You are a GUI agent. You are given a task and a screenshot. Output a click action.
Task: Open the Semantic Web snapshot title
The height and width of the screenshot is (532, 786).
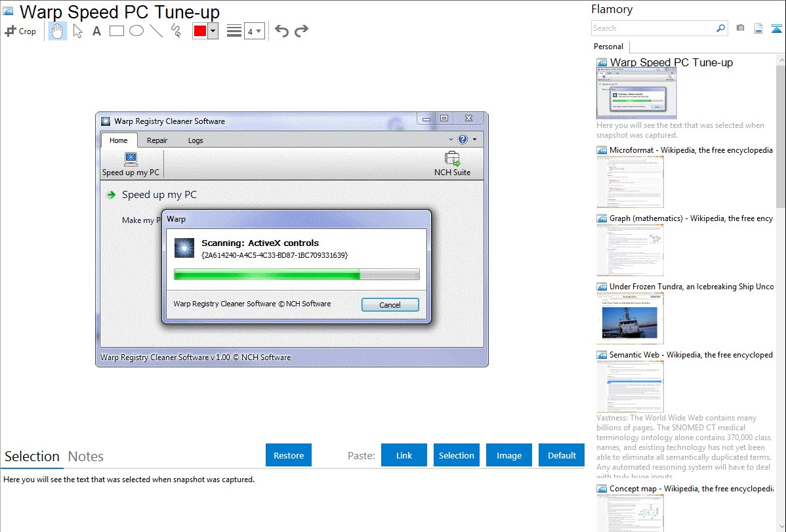pos(691,354)
